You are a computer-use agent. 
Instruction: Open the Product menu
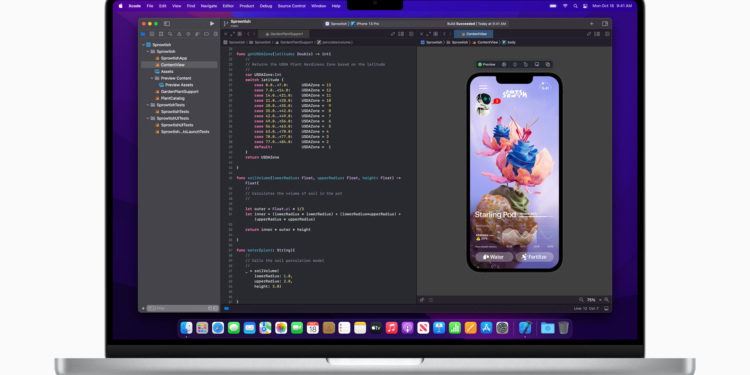(246, 6)
